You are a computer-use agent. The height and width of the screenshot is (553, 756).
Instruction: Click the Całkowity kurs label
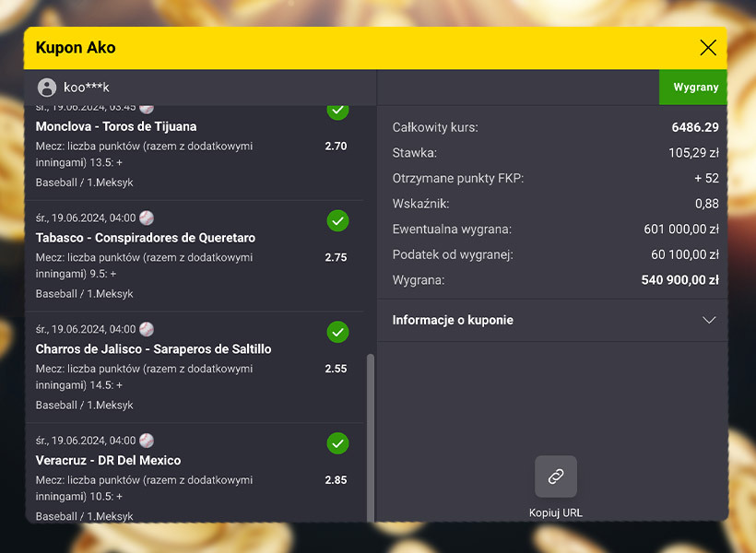click(x=435, y=128)
